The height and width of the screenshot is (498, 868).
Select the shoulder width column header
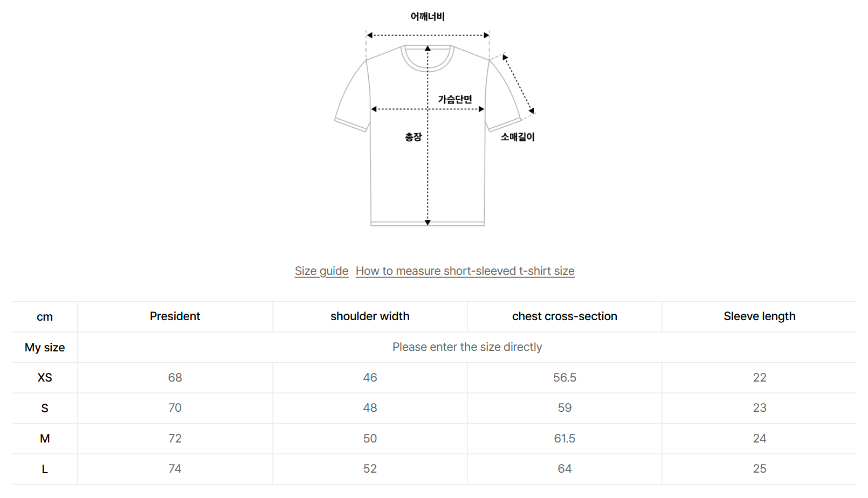[370, 316]
